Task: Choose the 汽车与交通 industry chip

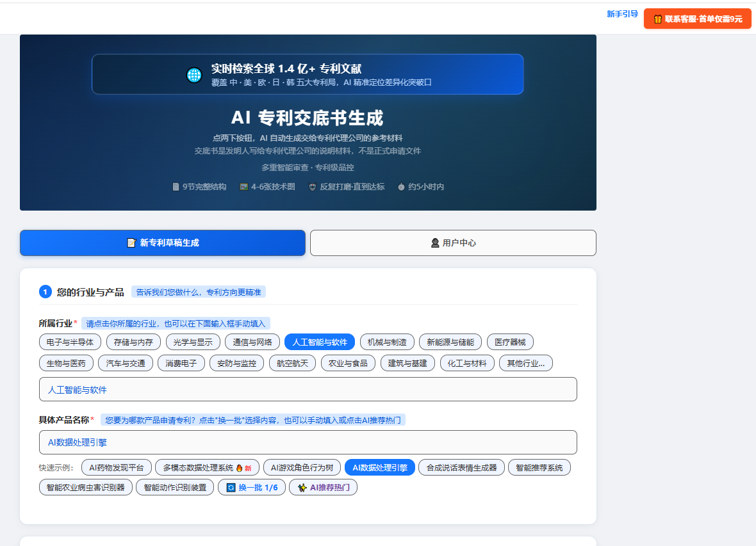Action: 126,364
